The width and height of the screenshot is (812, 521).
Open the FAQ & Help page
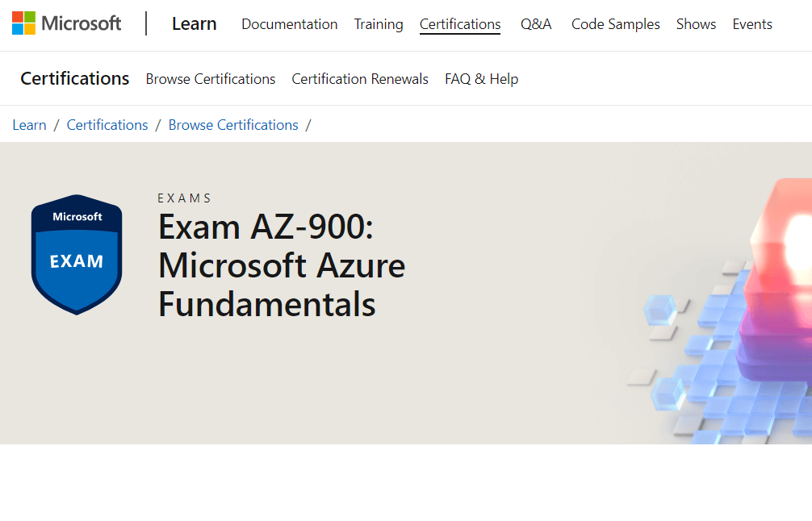click(481, 78)
